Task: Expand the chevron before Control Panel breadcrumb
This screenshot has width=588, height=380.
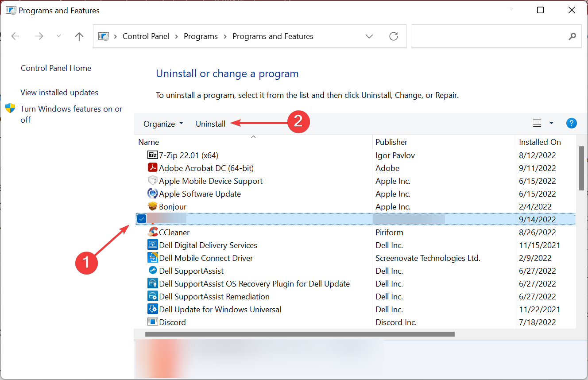Action: point(116,36)
